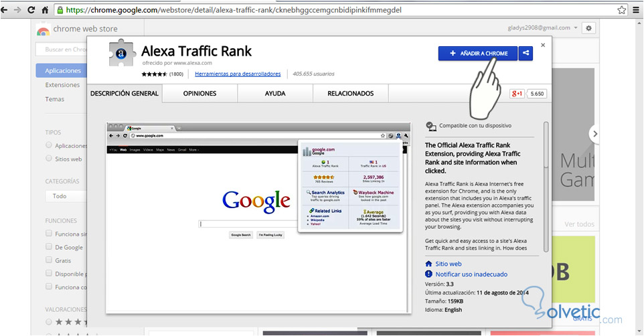Reload the page with the refresh icon
Image resolution: width=644 pixels, height=336 pixels.
[31, 10]
